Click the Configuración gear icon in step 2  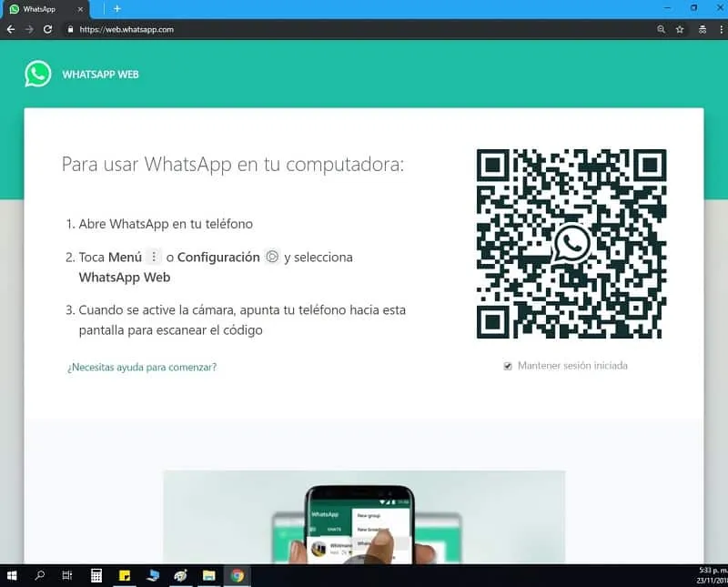pos(272,257)
